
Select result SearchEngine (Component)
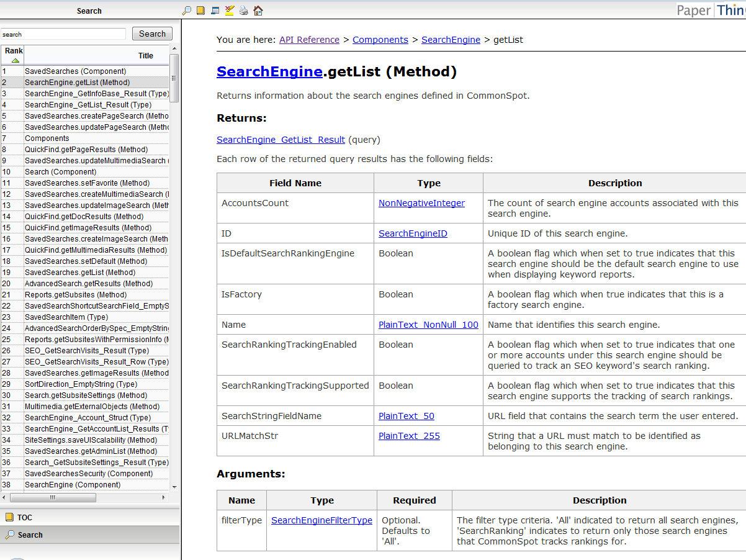[84, 485]
